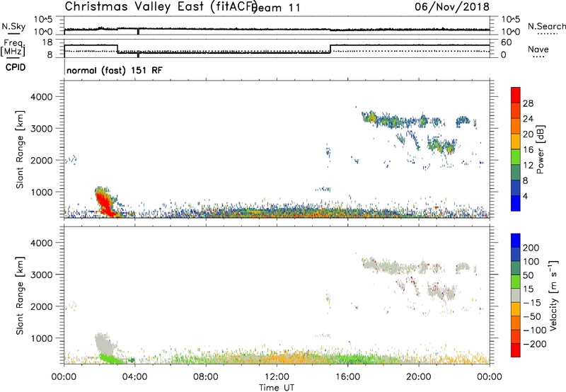The image size is (566, 392).
Task: Click the "200" positive velocity scale value
Action: pos(531,248)
